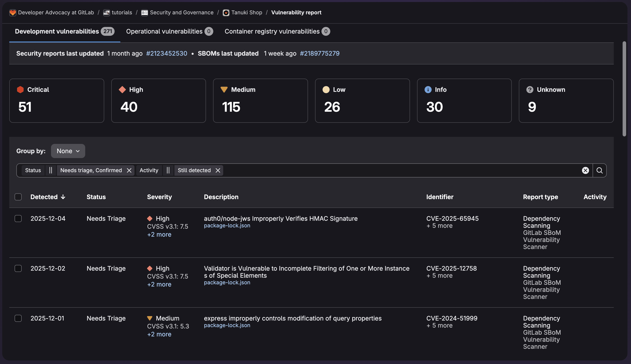Check the 2025-12-02 Validator row checkbox
The image size is (631, 364).
[18, 268]
